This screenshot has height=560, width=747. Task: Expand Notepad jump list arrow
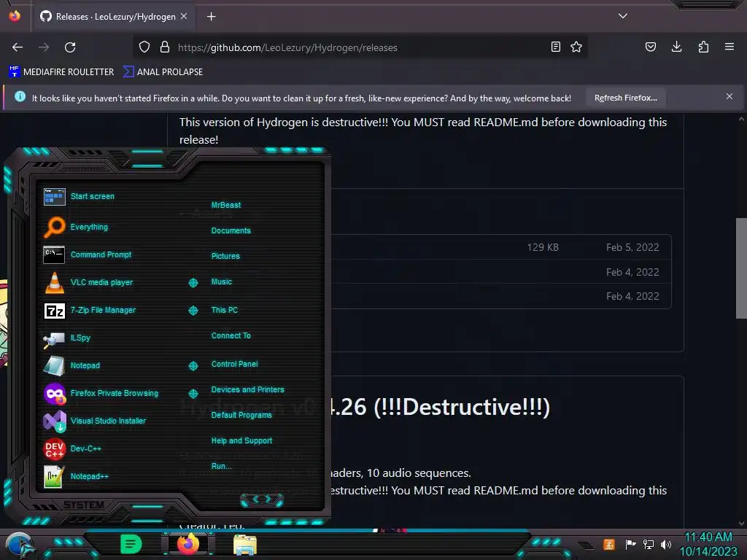pyautogui.click(x=193, y=366)
